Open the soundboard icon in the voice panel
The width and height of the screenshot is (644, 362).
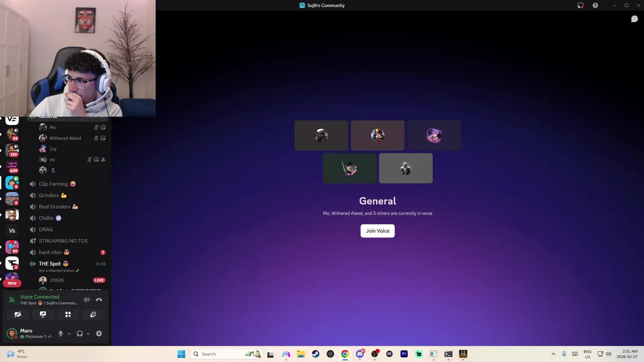(93, 314)
